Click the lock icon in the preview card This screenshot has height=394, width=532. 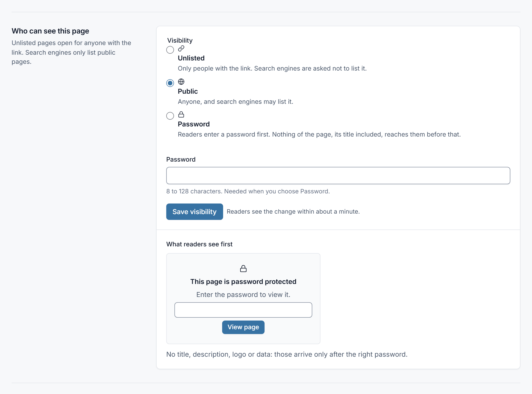pyautogui.click(x=243, y=269)
